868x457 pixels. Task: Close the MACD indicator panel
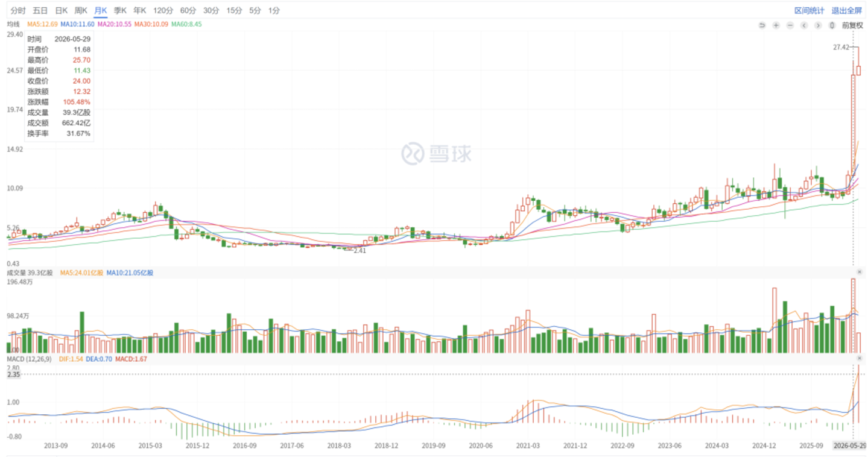(860, 359)
